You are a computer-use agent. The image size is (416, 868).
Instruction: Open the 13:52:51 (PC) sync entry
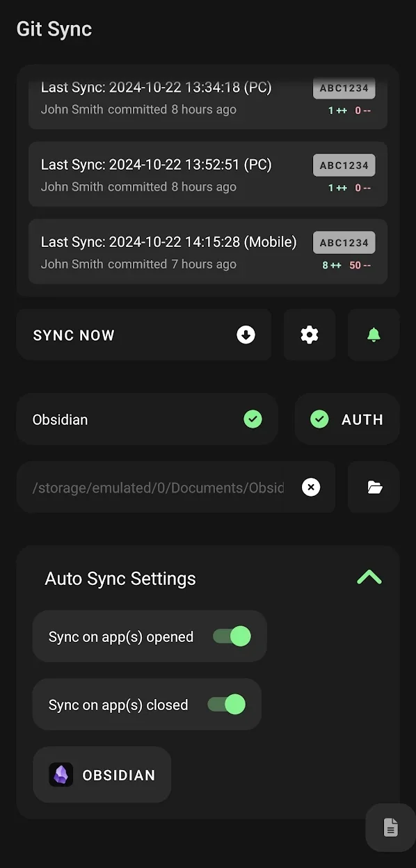[x=208, y=175]
